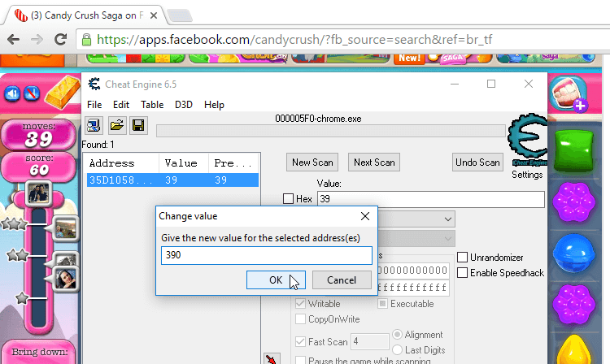Enable the Hex checkbox
Screen dimensions: 610x364
click(x=288, y=198)
